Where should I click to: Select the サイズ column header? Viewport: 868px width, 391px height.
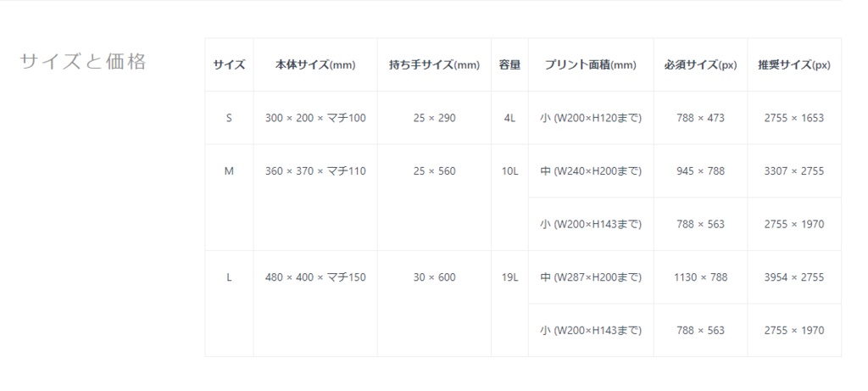point(229,65)
